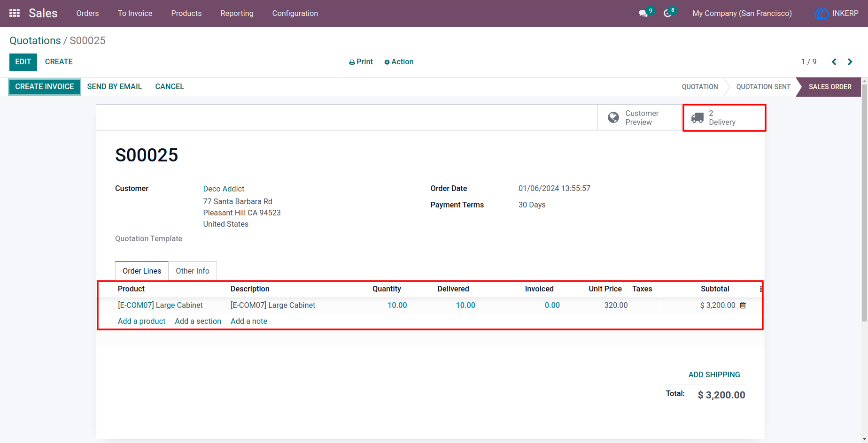
Task: Click the CANCEL button
Action: (170, 87)
